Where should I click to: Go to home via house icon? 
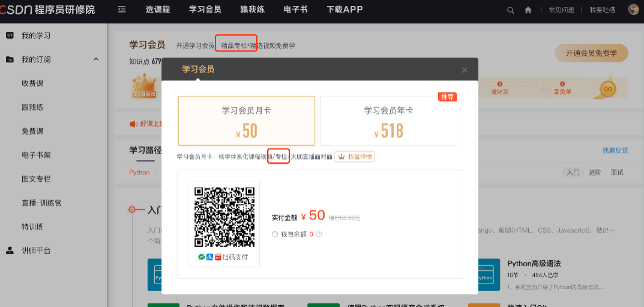tap(528, 10)
